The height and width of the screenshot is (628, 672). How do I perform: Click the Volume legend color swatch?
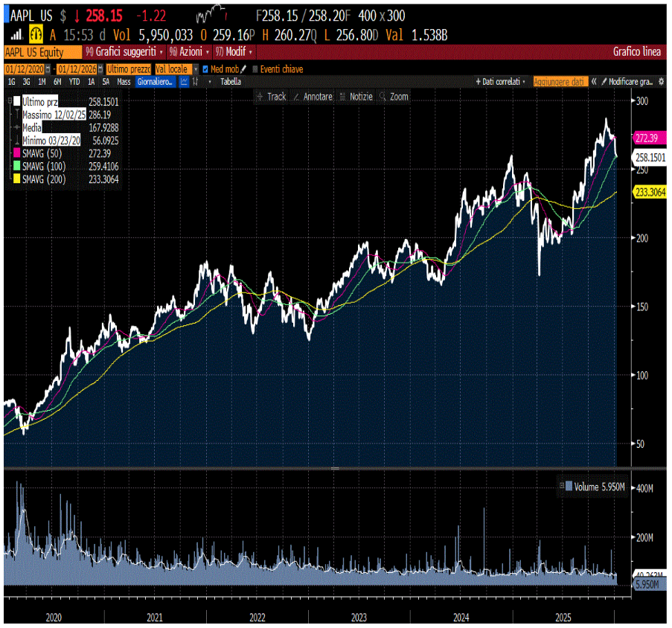[569, 486]
